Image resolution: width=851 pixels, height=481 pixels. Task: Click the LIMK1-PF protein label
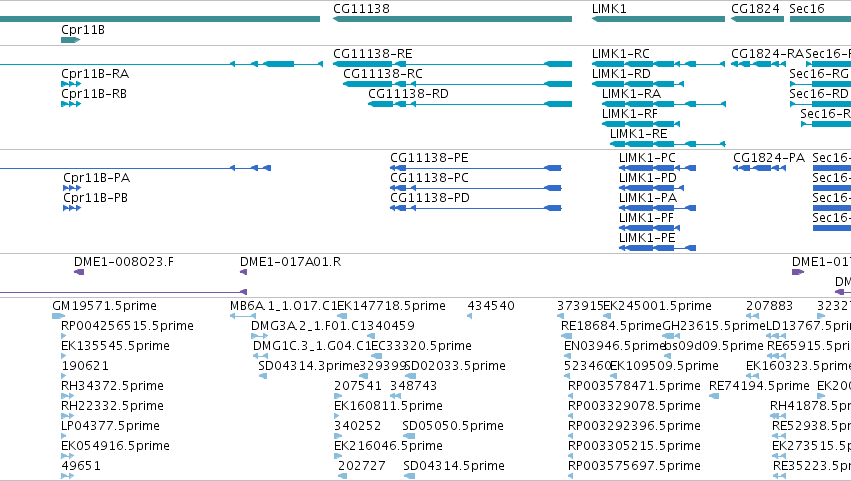coord(646,218)
